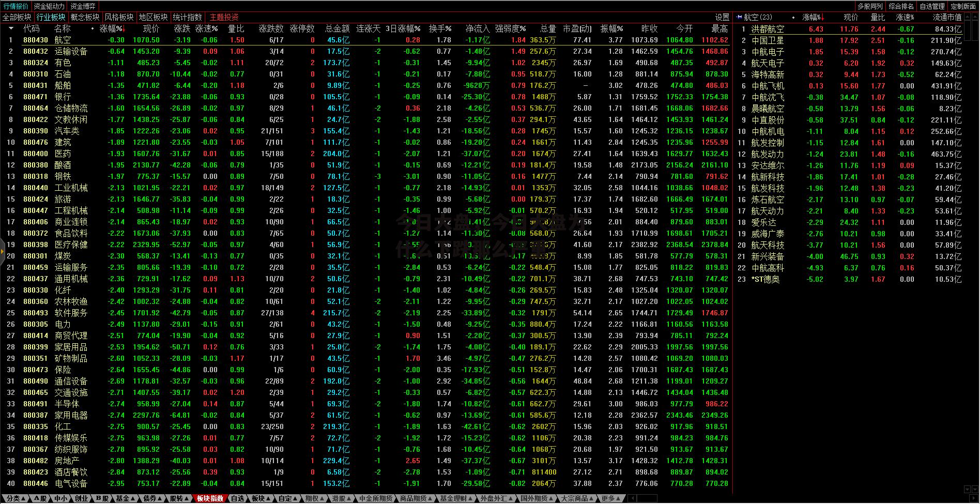Open the 基金 dropdown tab

pyautogui.click(x=126, y=499)
